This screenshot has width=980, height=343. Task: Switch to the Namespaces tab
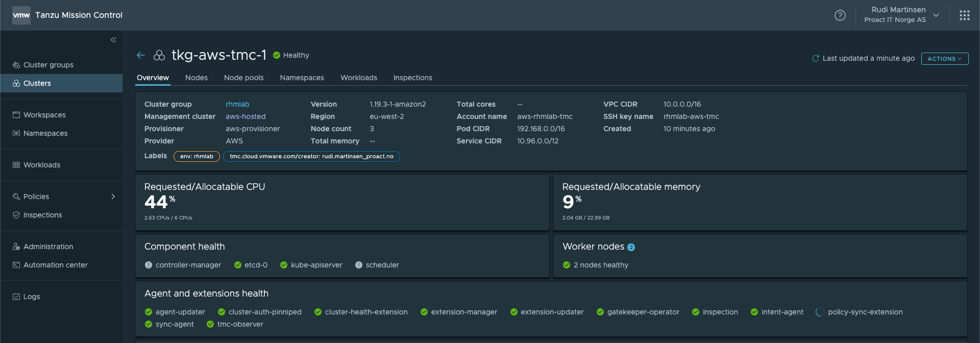click(x=302, y=78)
